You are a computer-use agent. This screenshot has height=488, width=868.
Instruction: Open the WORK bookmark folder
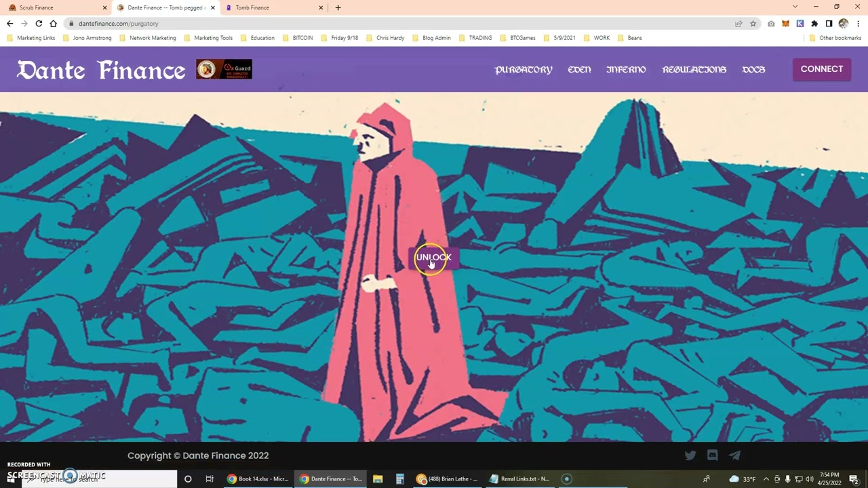[596, 38]
